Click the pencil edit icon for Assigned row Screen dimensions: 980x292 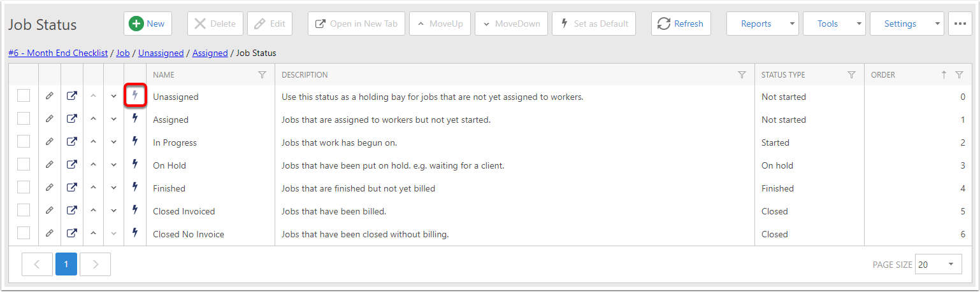[50, 119]
